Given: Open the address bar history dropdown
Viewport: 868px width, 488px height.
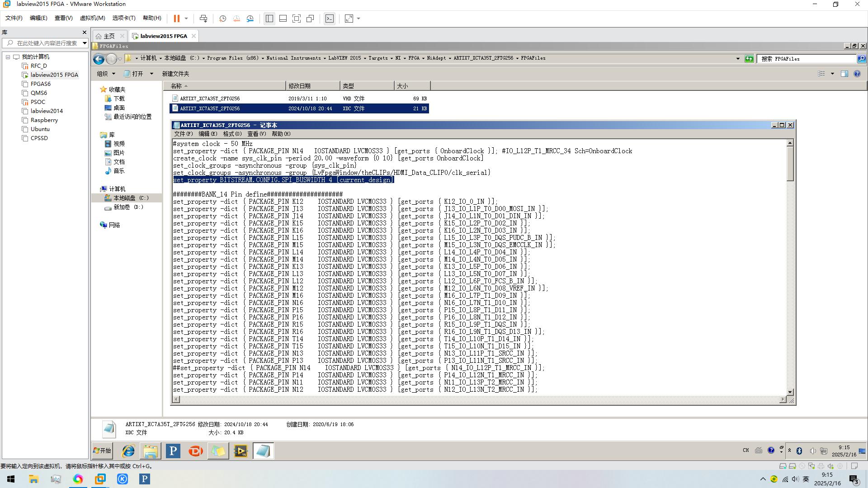Looking at the screenshot, I should tap(738, 59).
